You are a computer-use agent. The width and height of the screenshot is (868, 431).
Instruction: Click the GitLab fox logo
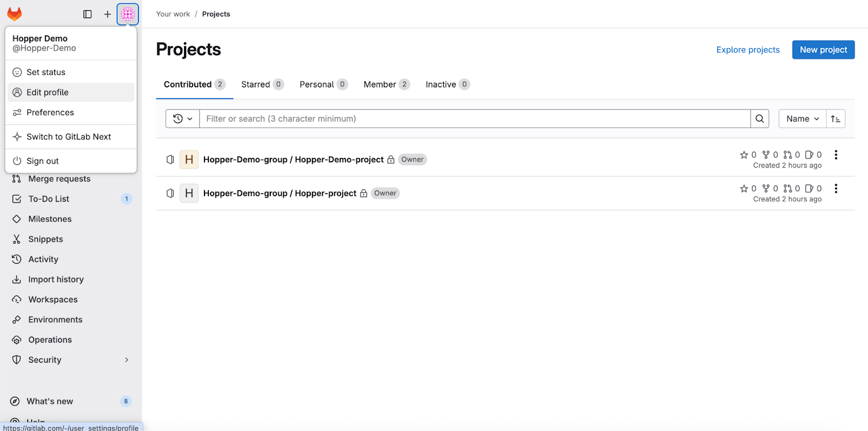[15, 14]
